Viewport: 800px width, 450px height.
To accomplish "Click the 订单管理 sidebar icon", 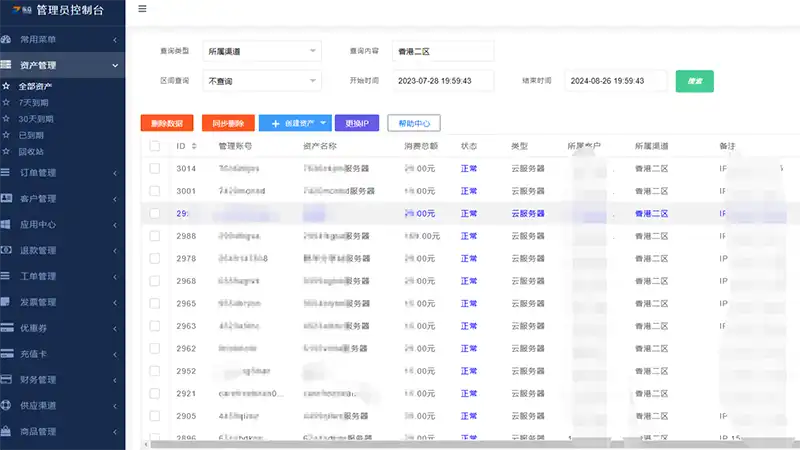I will pyautogui.click(x=5, y=172).
